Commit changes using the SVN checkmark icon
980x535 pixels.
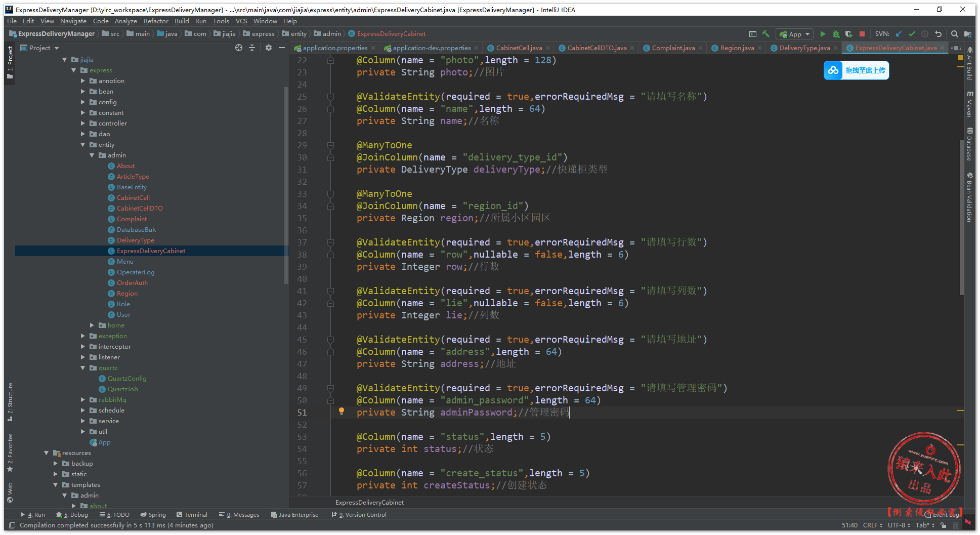tap(912, 34)
